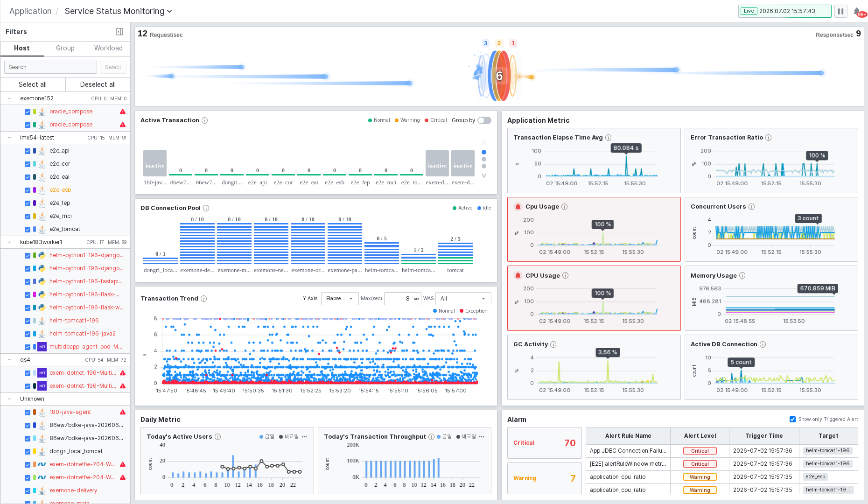
Task: Open Today's Active Users more options
Action: (304, 437)
